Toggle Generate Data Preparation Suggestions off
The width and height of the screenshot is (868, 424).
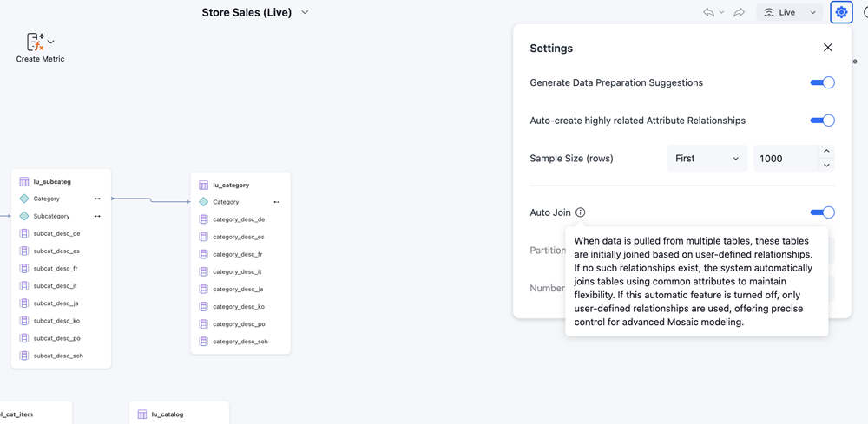(822, 83)
